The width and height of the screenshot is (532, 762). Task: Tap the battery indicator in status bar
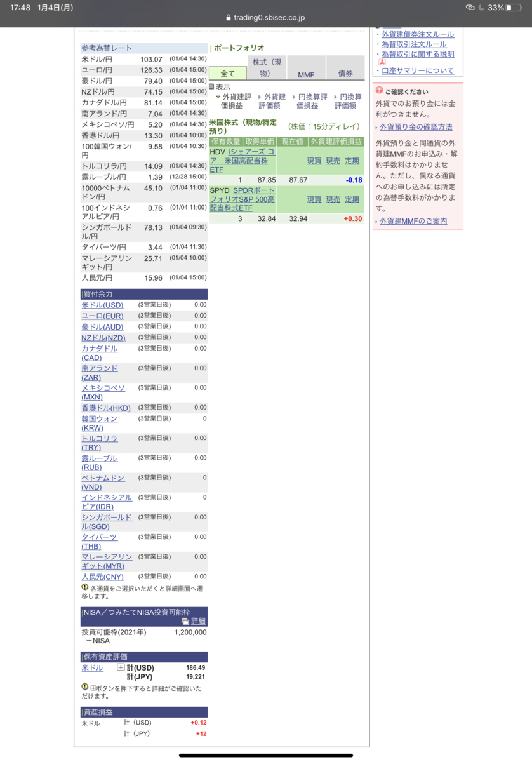tap(514, 8)
